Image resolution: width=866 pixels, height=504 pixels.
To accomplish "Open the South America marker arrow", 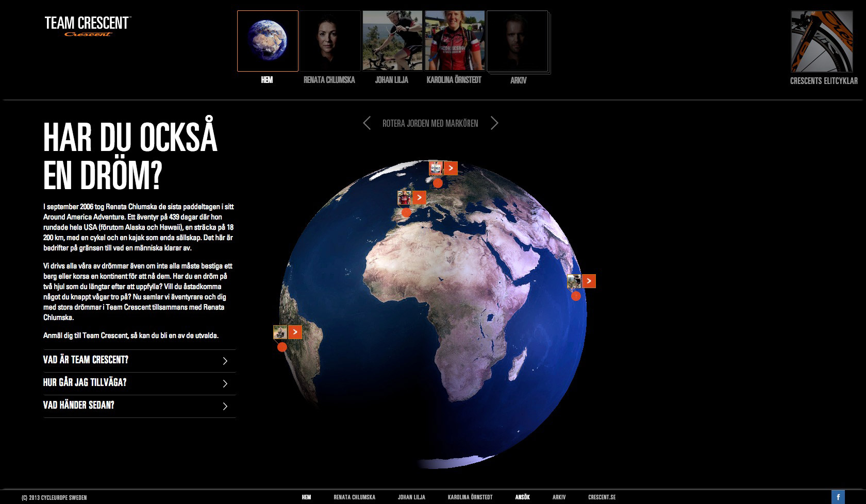I will click(x=295, y=332).
